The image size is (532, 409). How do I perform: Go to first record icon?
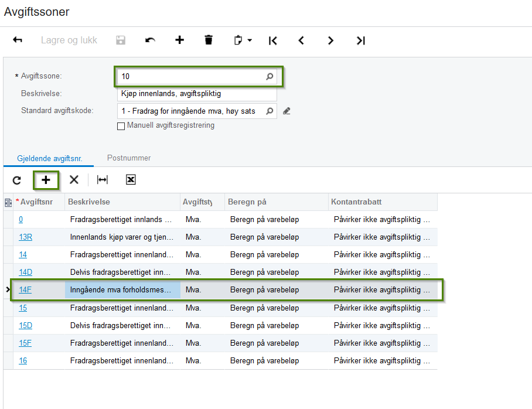pos(272,40)
